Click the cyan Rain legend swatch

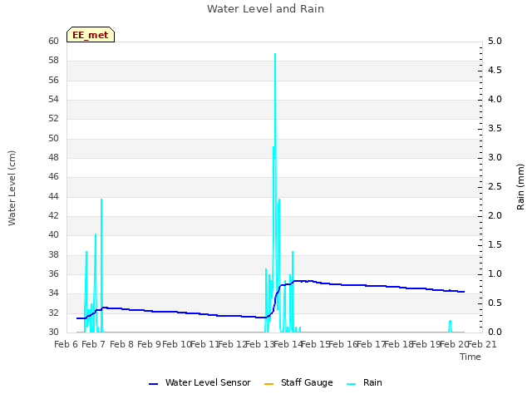point(352,384)
